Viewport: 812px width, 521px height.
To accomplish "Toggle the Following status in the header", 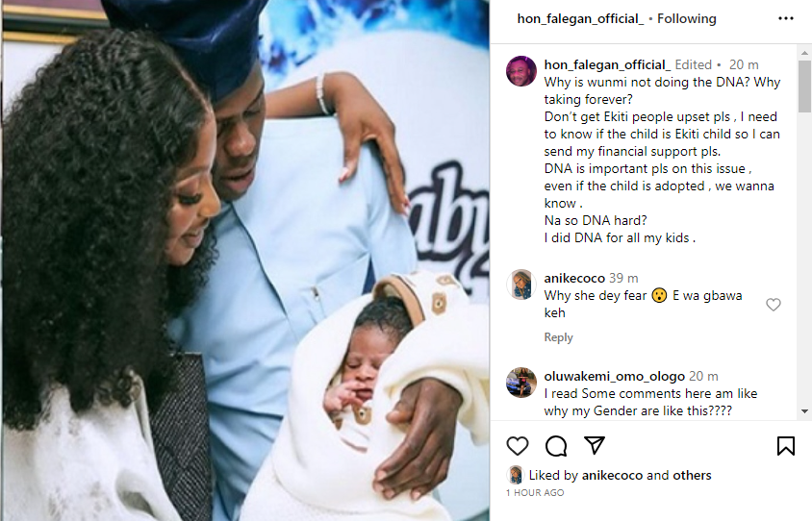I will pyautogui.click(x=687, y=19).
